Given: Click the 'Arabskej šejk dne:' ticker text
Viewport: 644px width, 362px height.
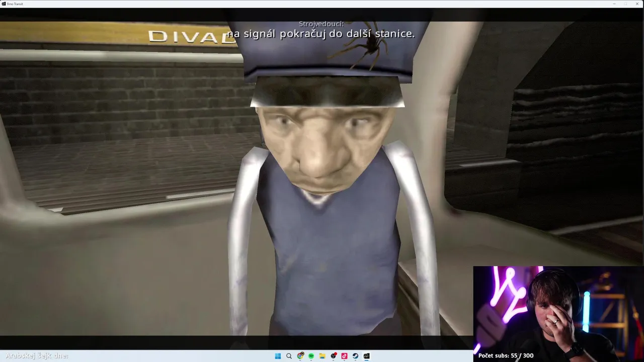Looking at the screenshot, I should tap(37, 355).
